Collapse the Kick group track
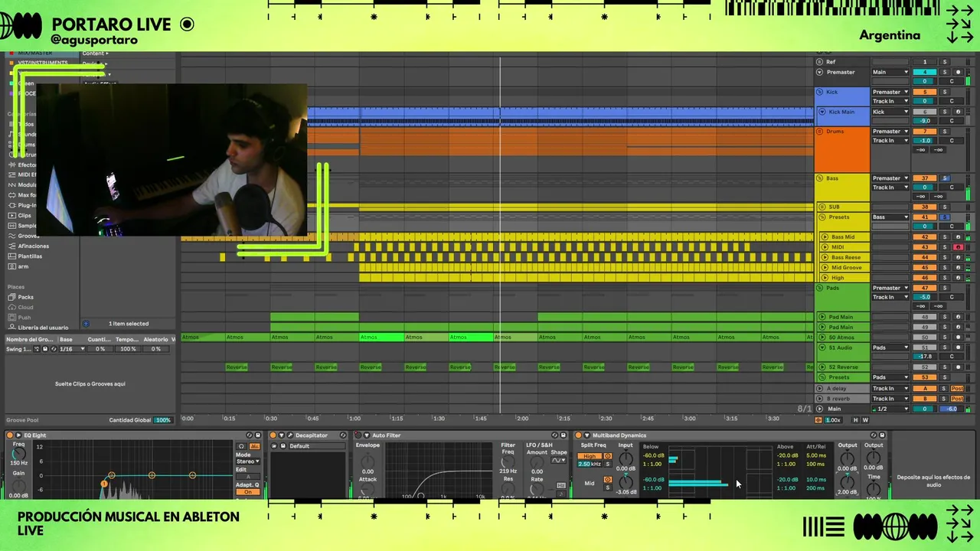 coord(819,92)
